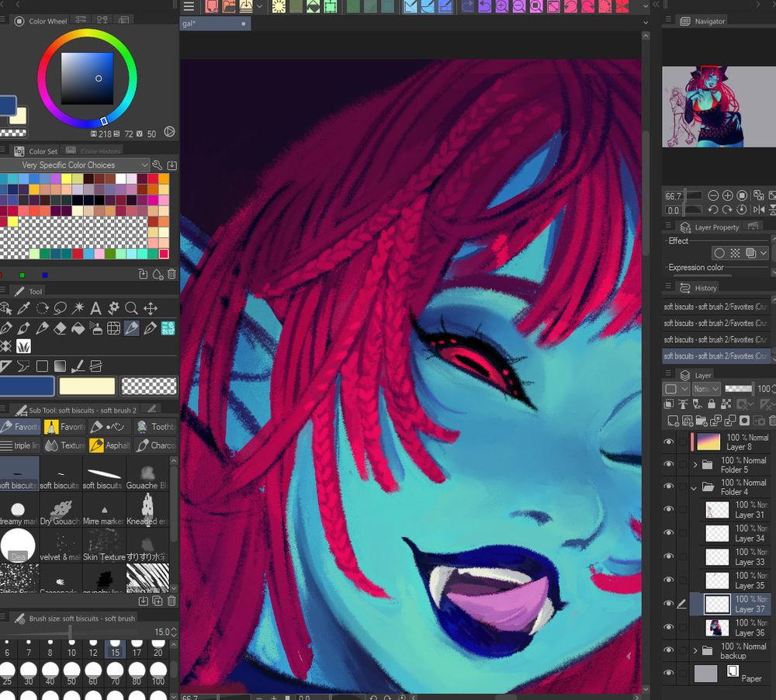Select the Lasso selection tool

[60, 308]
